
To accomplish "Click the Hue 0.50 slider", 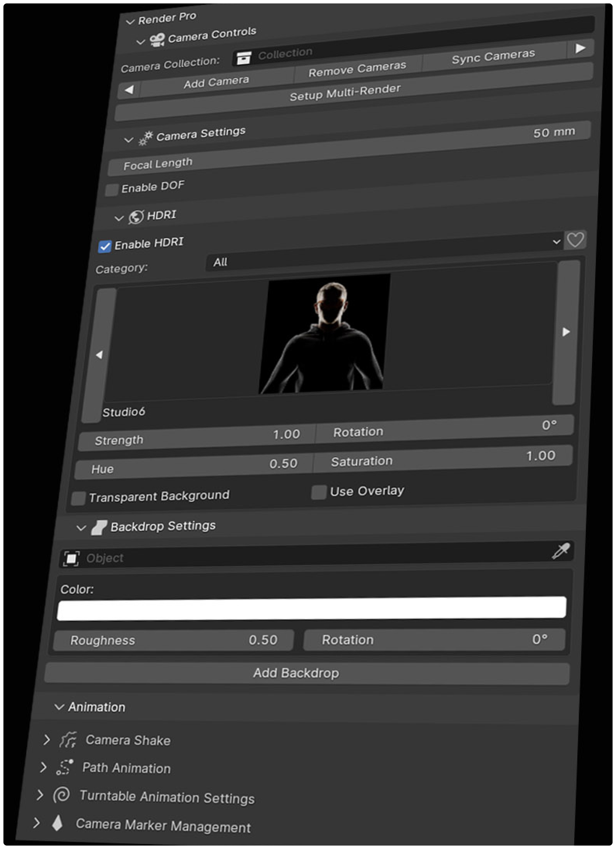I will click(193, 466).
